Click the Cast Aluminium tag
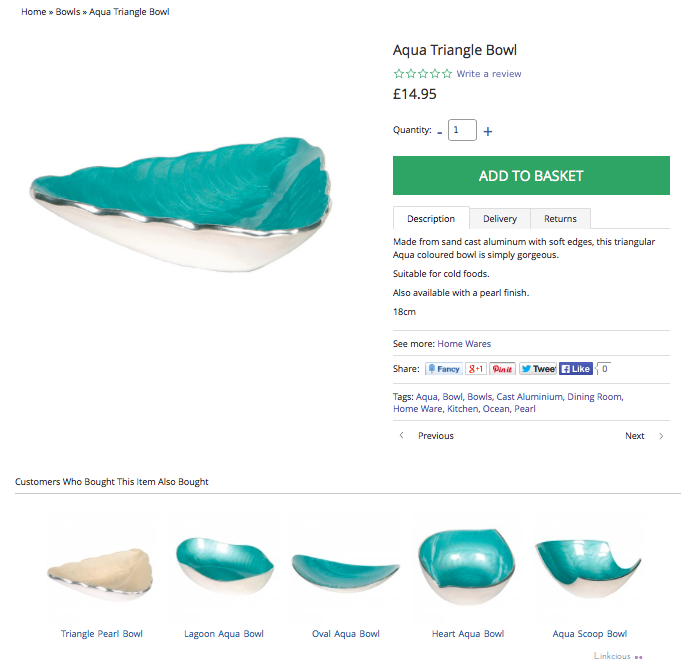The width and height of the screenshot is (699, 672). click(x=529, y=396)
